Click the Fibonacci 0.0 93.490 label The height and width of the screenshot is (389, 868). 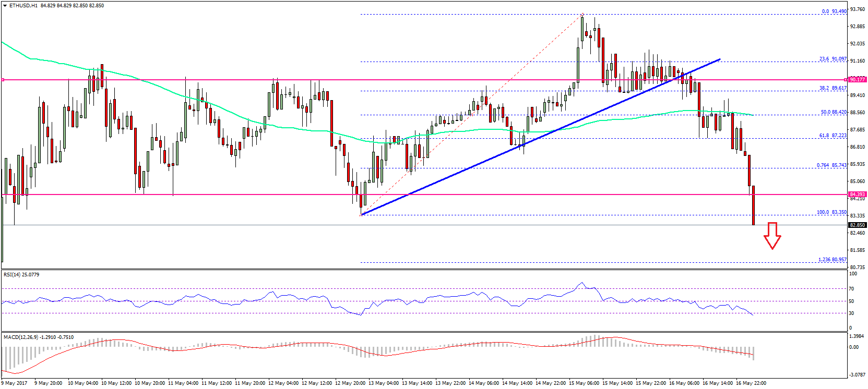[834, 11]
